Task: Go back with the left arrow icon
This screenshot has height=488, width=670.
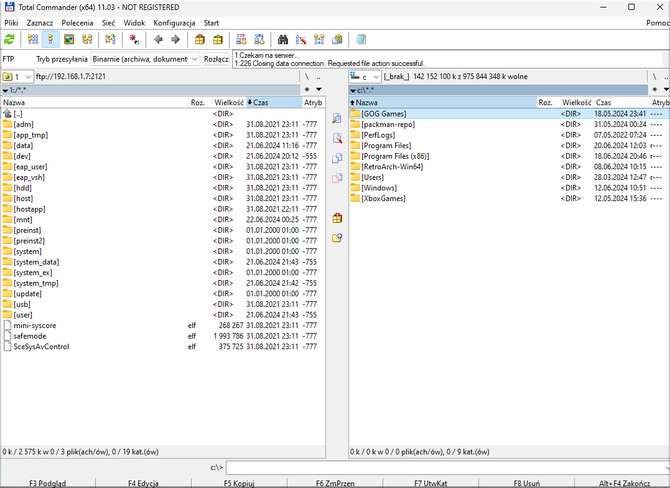Action: tap(158, 40)
